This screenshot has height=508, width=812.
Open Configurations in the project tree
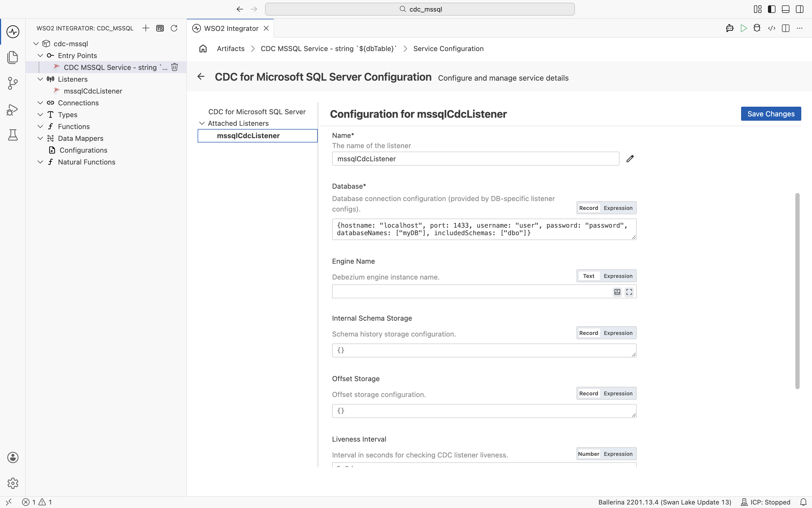pos(83,150)
